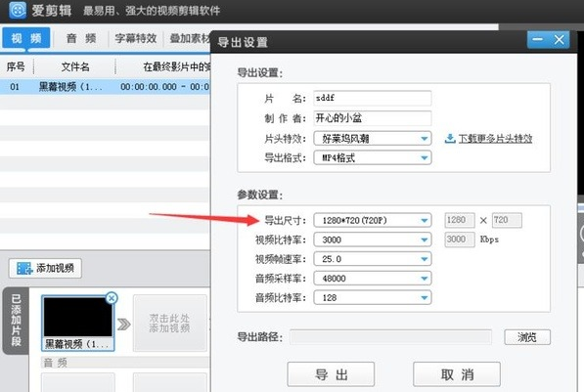
Task: Click the width field showing 1280
Action: click(460, 220)
